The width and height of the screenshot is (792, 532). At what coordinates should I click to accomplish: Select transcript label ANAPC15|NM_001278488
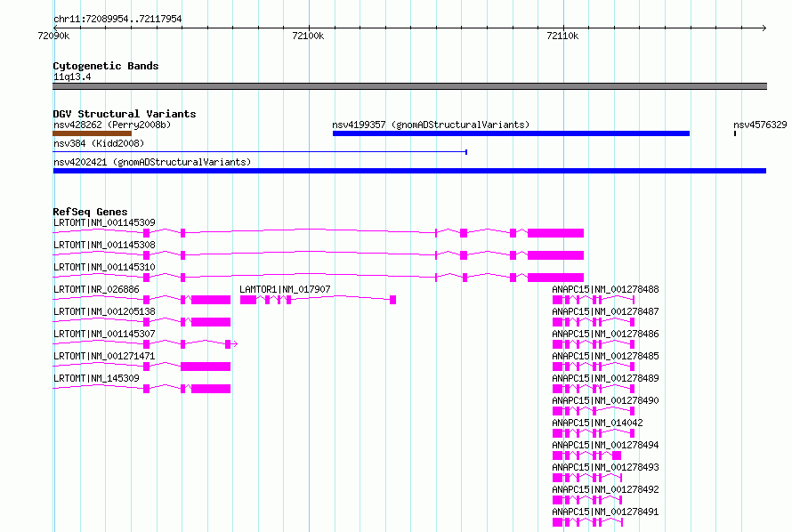(x=605, y=289)
